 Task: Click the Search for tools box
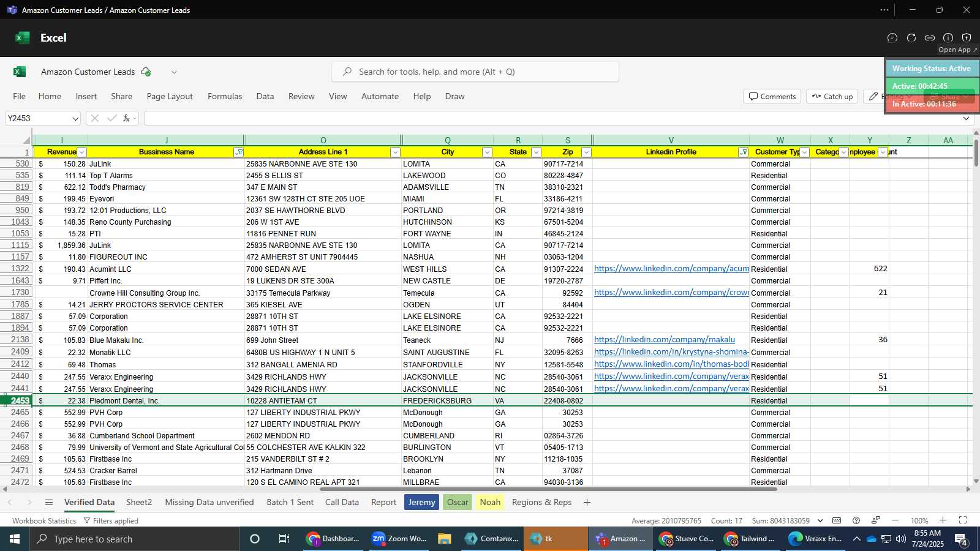coord(475,72)
